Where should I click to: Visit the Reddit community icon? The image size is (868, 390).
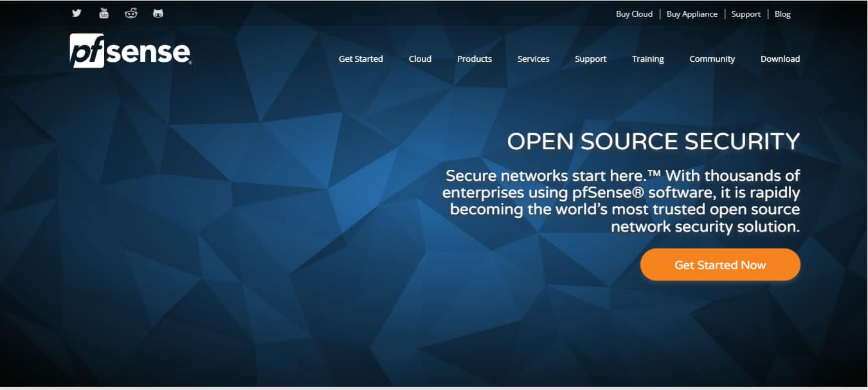[131, 13]
